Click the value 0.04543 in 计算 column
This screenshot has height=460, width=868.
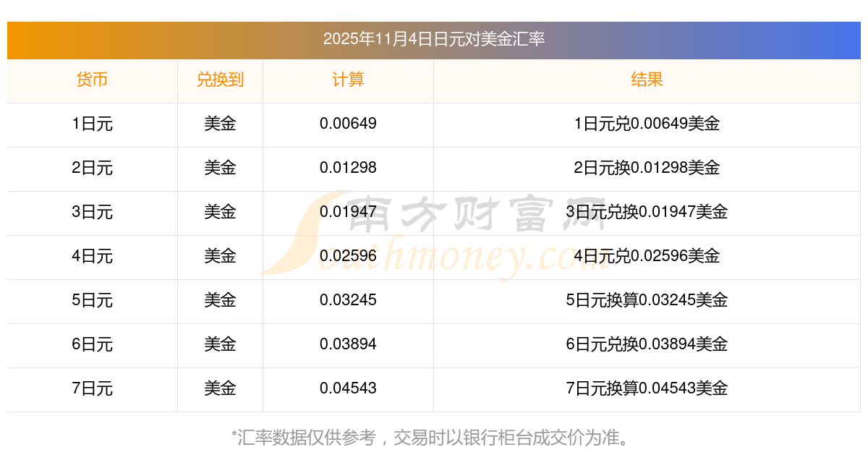coord(348,388)
